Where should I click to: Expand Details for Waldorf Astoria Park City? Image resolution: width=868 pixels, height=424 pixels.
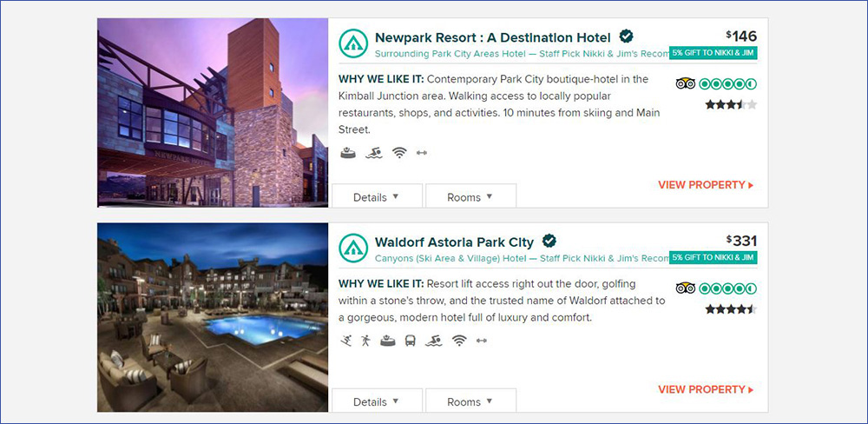coord(377,401)
